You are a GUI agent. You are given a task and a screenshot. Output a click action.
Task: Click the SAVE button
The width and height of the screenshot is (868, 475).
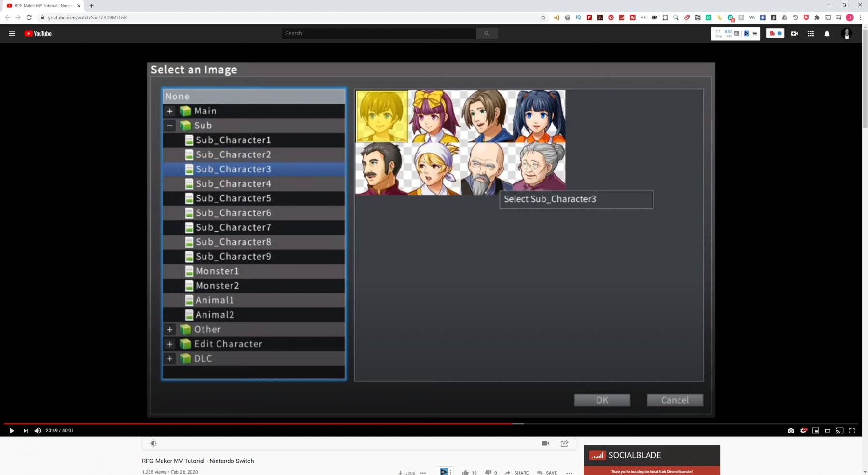(x=547, y=473)
